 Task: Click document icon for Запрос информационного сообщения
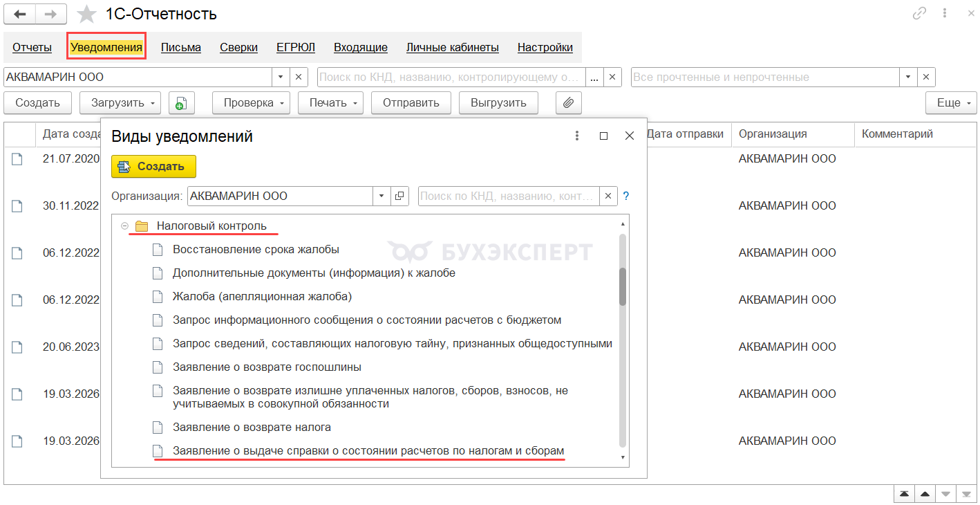[158, 320]
